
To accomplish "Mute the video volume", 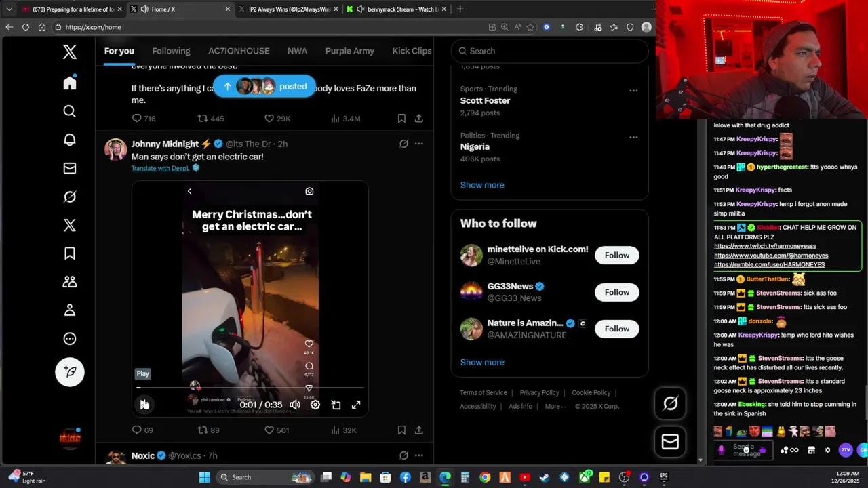I will tap(295, 405).
